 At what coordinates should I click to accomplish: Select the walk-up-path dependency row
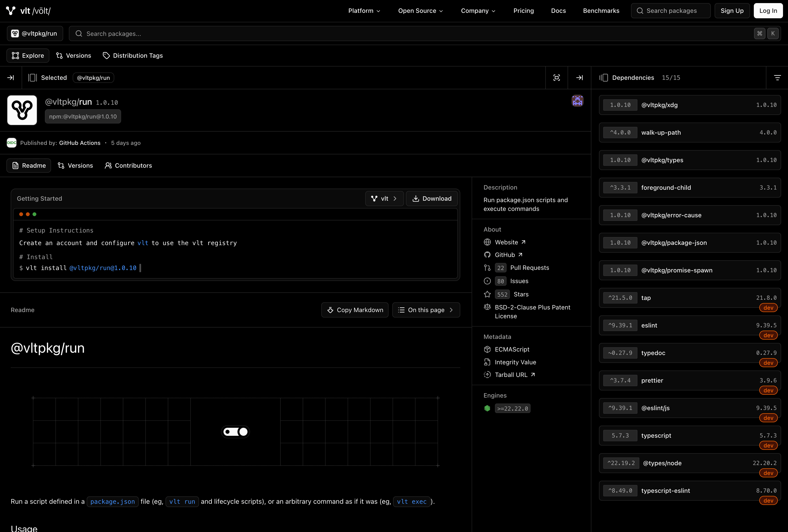690,132
